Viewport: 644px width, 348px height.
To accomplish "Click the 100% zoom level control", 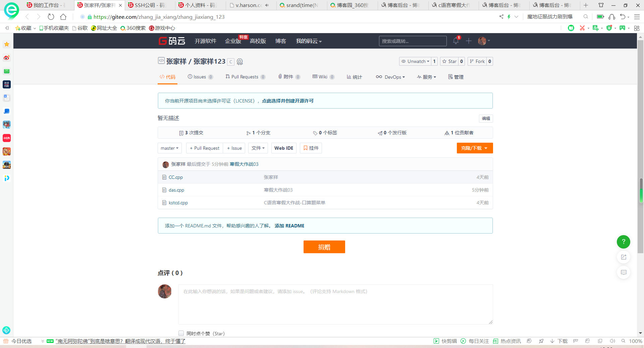I will [x=635, y=341].
